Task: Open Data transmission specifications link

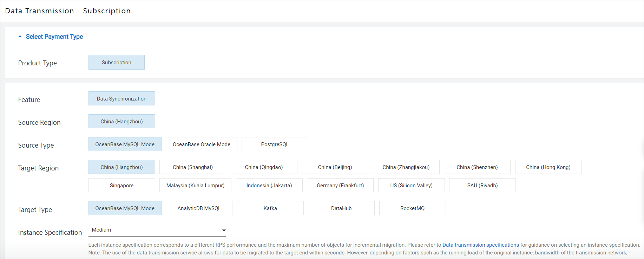Action: [480, 245]
